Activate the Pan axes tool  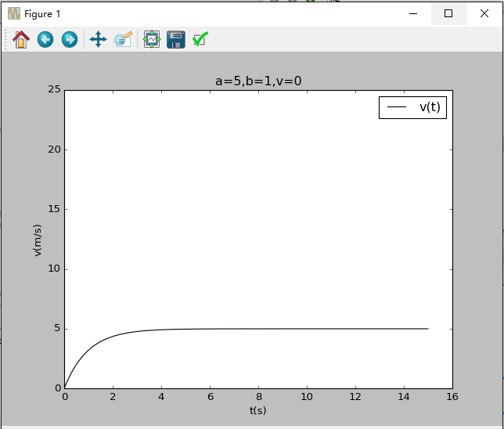(98, 40)
